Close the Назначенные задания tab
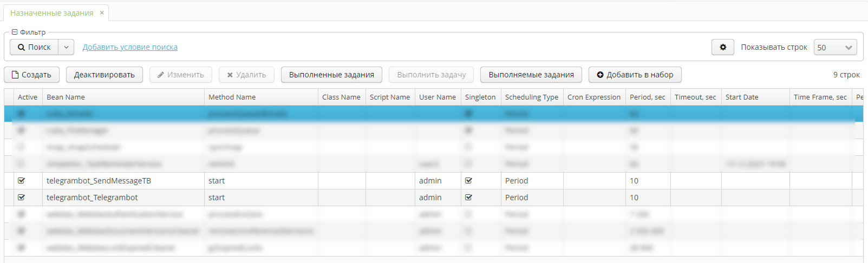The height and width of the screenshot is (263, 868). tap(102, 12)
